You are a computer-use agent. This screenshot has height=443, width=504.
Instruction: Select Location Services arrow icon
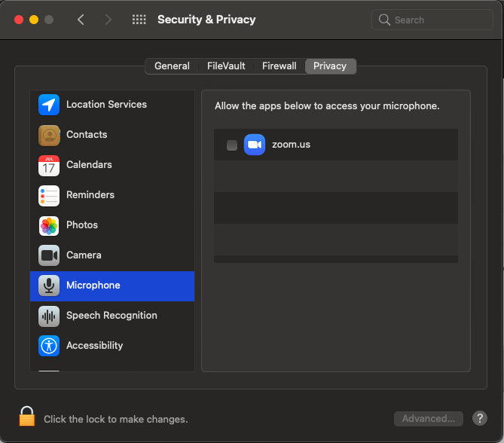pyautogui.click(x=49, y=105)
